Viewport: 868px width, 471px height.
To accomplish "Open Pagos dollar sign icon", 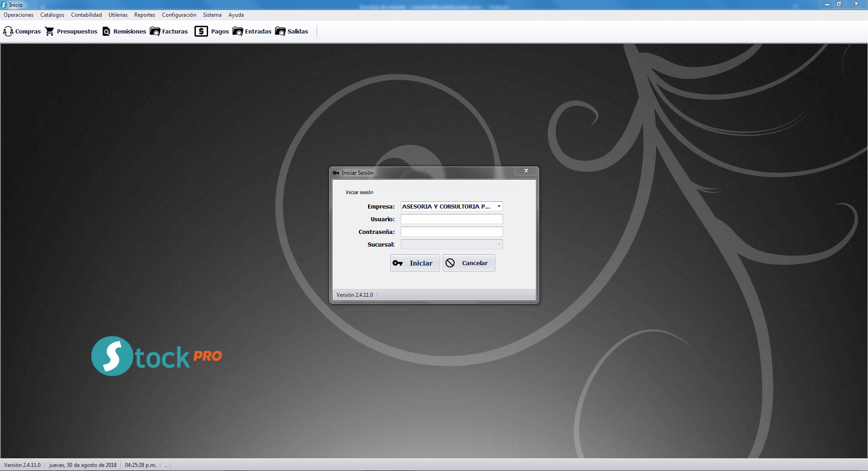I will (201, 31).
